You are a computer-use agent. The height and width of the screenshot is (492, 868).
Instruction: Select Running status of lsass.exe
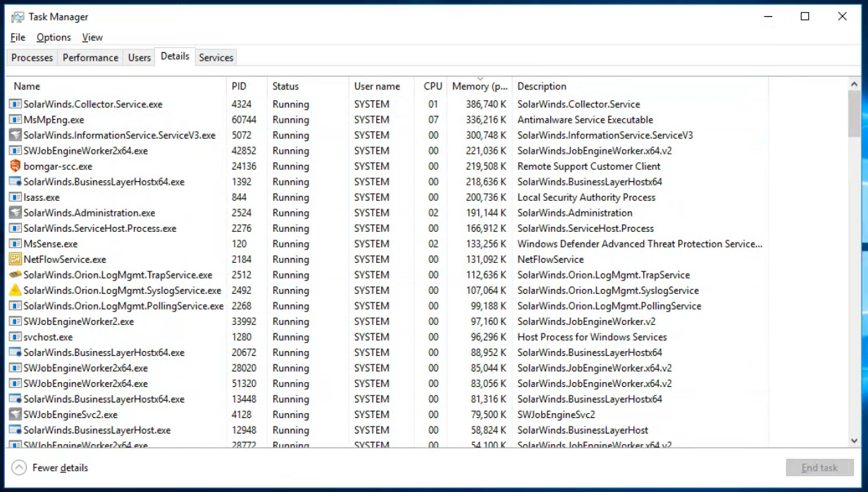(290, 197)
